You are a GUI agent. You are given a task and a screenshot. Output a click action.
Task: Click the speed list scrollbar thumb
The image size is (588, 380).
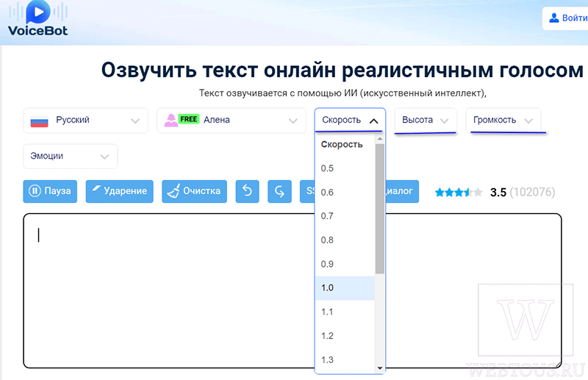click(379, 209)
